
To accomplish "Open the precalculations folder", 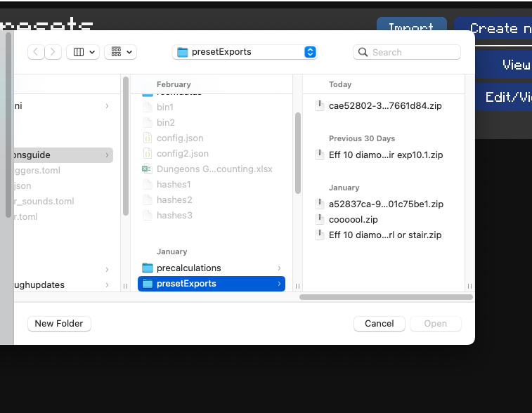I will [x=188, y=268].
